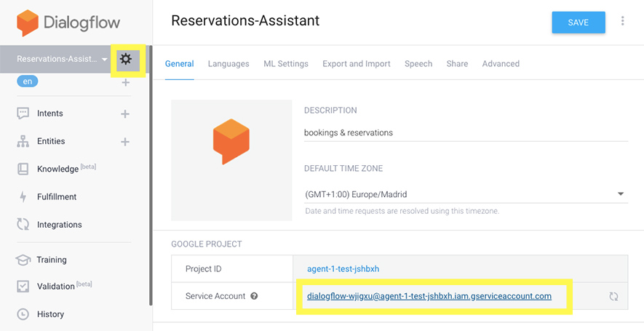Switch to the Share tab
This screenshot has height=331, width=644.
click(457, 64)
